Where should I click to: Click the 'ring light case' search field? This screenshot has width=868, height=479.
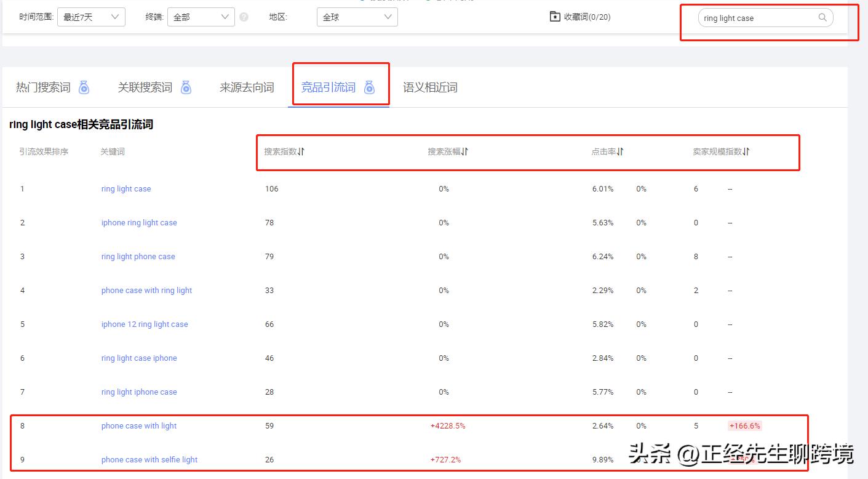pyautogui.click(x=757, y=18)
